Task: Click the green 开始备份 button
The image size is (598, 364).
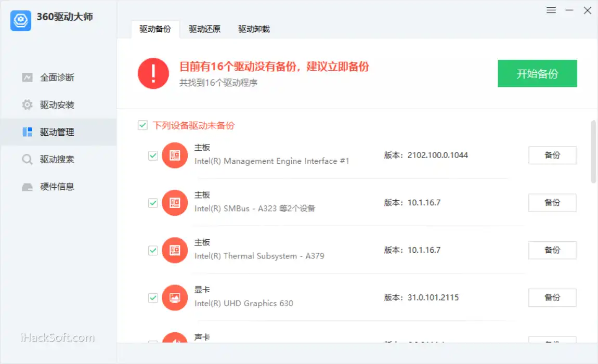Action: [x=537, y=73]
